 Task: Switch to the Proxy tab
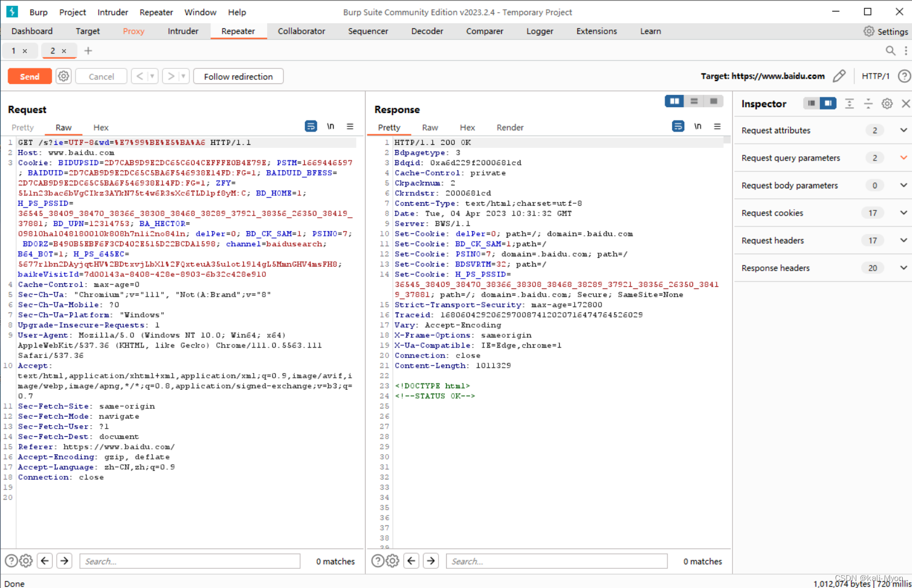tap(134, 31)
